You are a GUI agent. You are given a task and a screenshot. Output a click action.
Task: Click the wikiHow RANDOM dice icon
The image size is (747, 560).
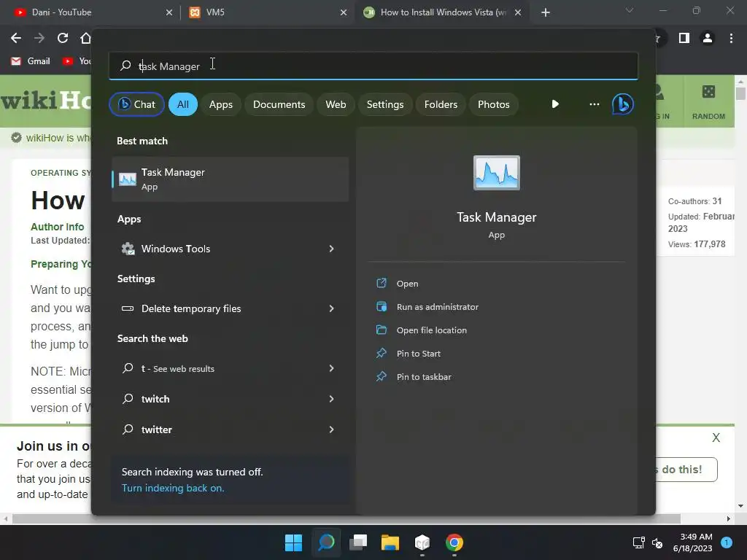(x=708, y=92)
